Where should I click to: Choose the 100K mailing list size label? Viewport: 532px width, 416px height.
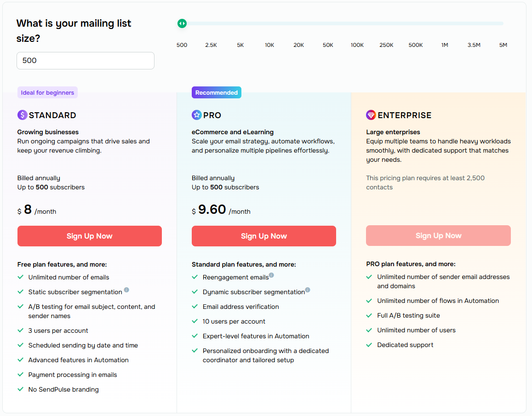[357, 45]
